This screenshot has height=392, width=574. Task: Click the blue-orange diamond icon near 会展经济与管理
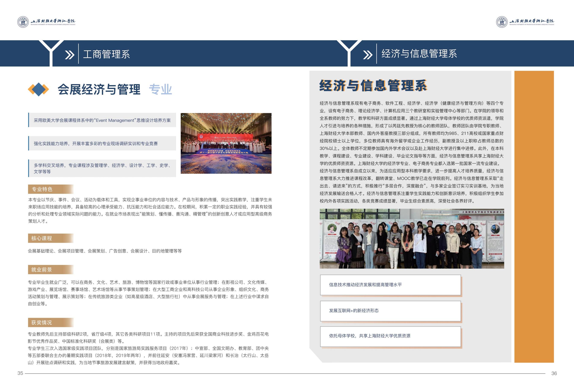click(38, 89)
